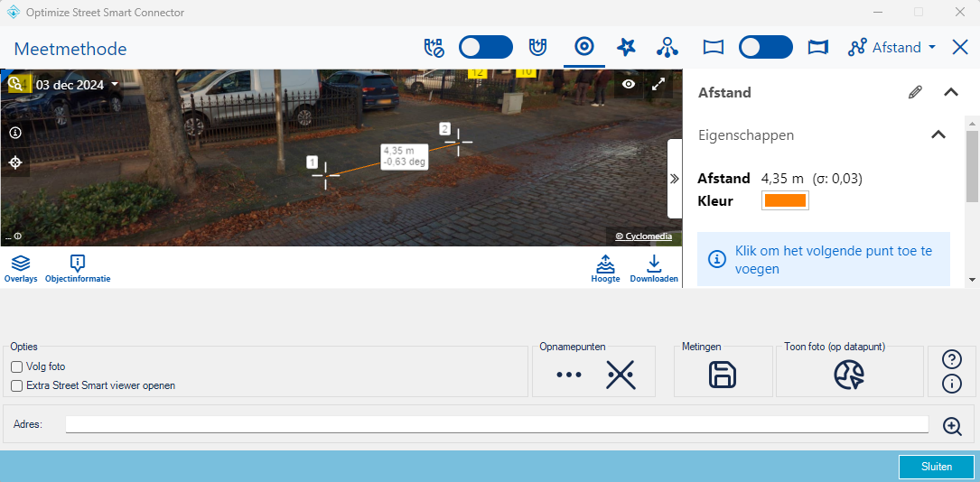Click the Downloaden button
The width and height of the screenshot is (980, 482).
pyautogui.click(x=654, y=269)
